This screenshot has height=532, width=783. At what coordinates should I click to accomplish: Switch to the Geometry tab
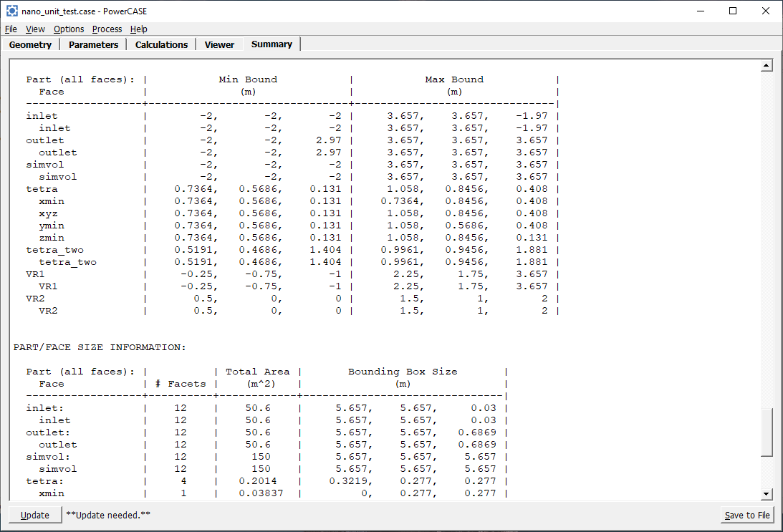pyautogui.click(x=30, y=44)
